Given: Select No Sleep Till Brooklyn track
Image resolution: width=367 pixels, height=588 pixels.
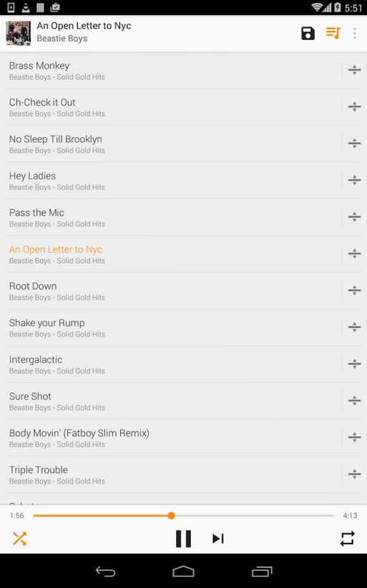Looking at the screenshot, I should click(174, 144).
